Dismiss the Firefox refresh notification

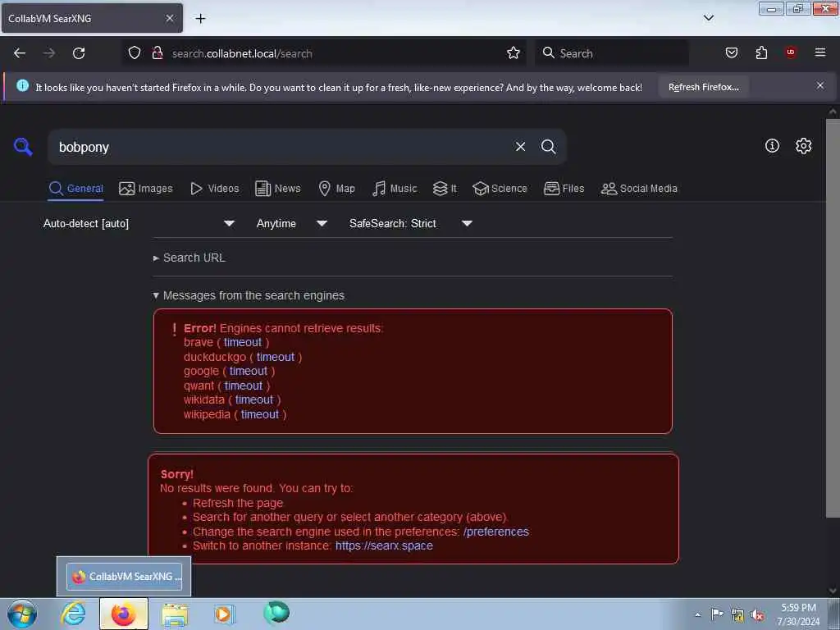tap(820, 85)
